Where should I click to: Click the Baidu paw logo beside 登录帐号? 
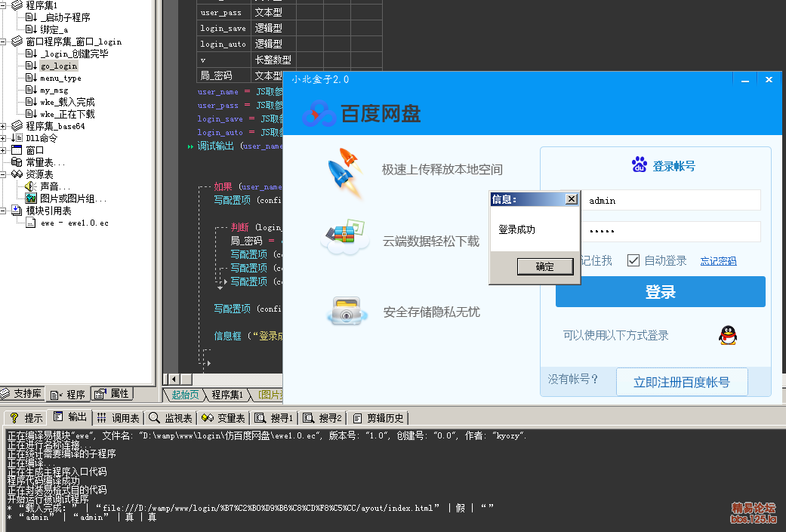click(640, 165)
